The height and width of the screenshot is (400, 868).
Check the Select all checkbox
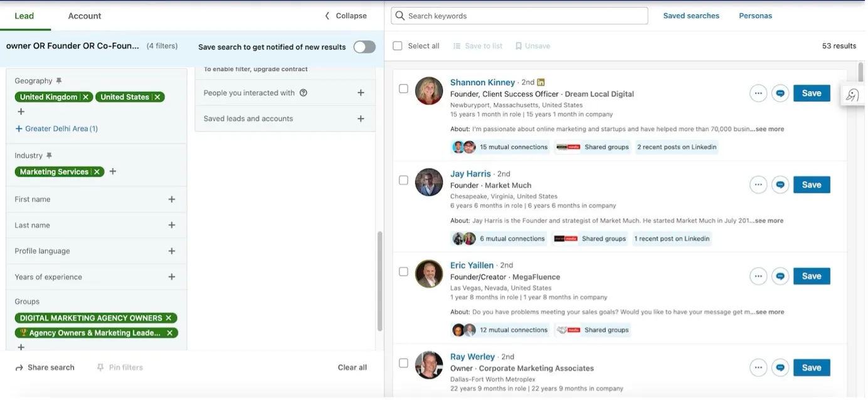click(398, 46)
